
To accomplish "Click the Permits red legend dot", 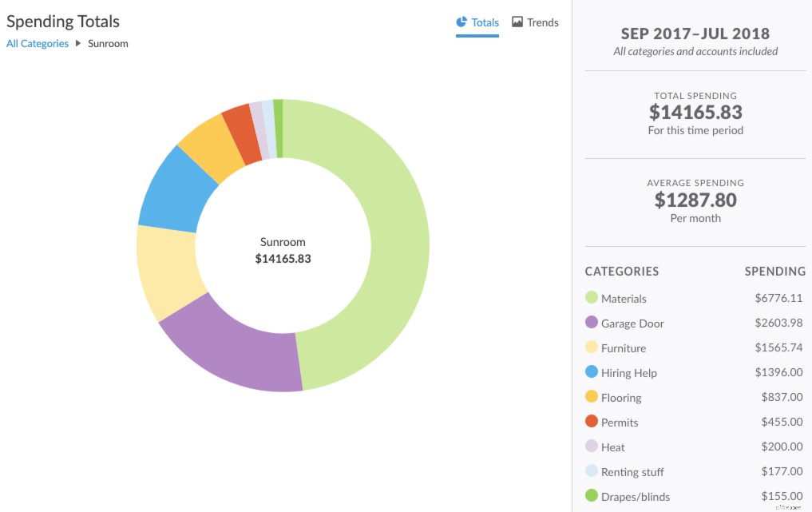I will point(592,422).
